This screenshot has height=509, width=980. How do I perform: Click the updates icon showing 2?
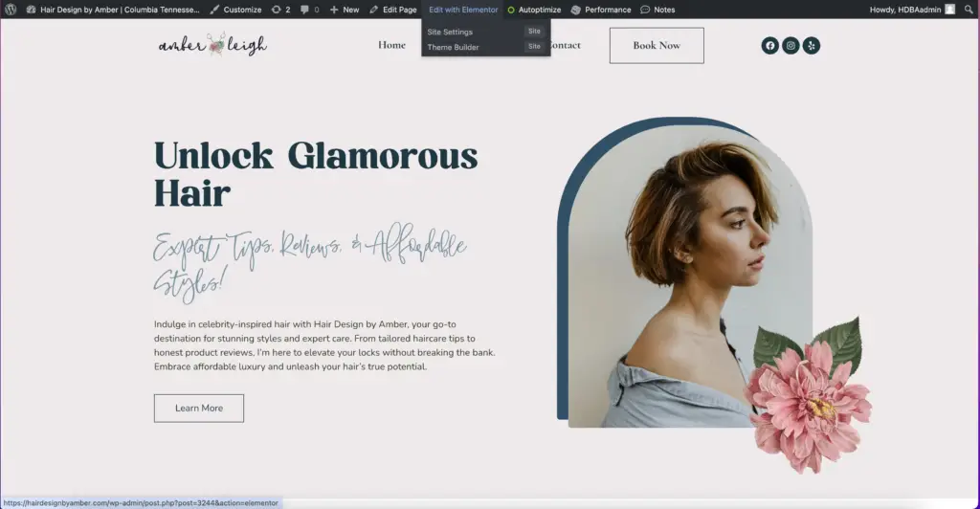pyautogui.click(x=280, y=10)
